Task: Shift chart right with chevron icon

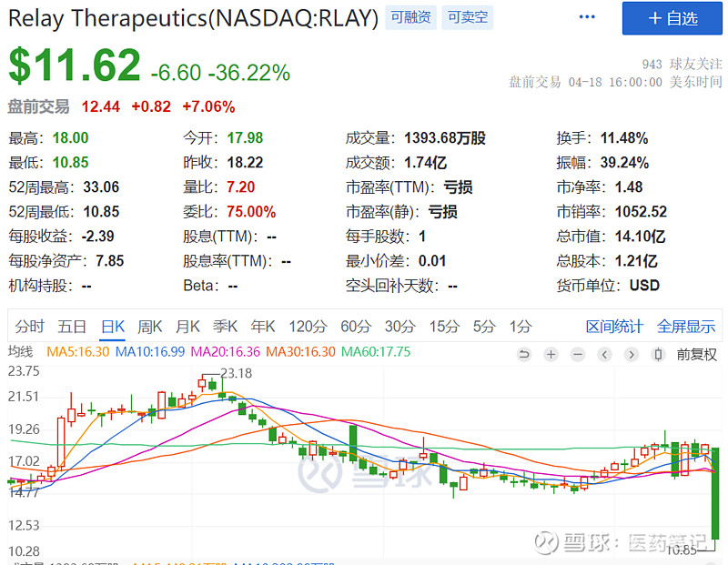Action: coord(631,355)
